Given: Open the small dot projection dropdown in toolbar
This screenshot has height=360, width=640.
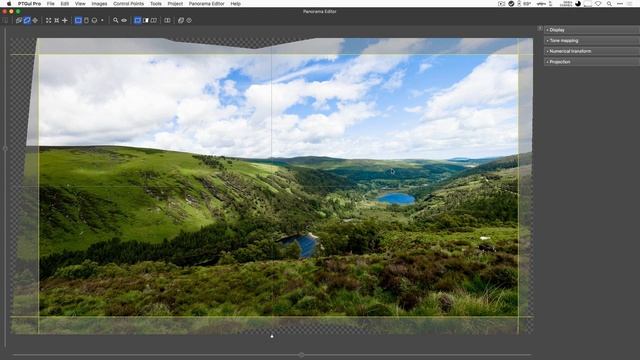Looking at the screenshot, I should coord(102,20).
